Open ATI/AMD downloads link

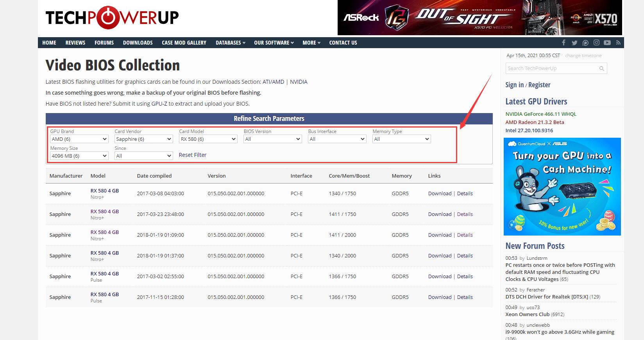(x=273, y=82)
